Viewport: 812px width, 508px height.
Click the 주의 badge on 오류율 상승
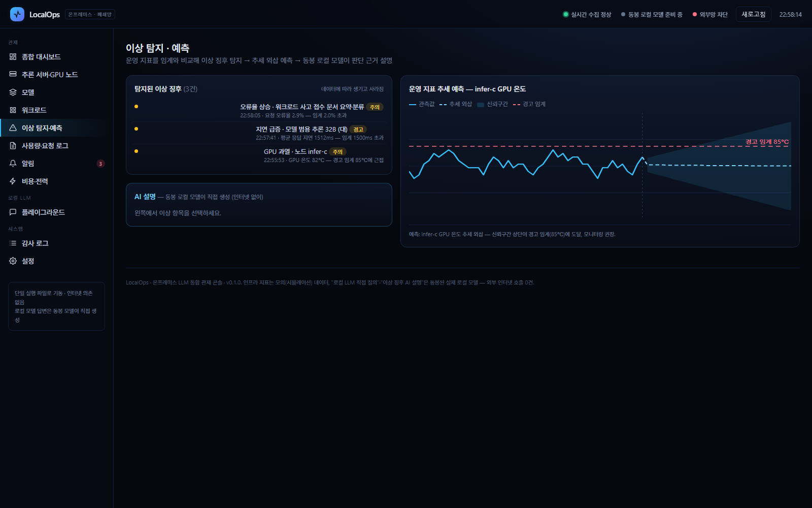click(375, 107)
